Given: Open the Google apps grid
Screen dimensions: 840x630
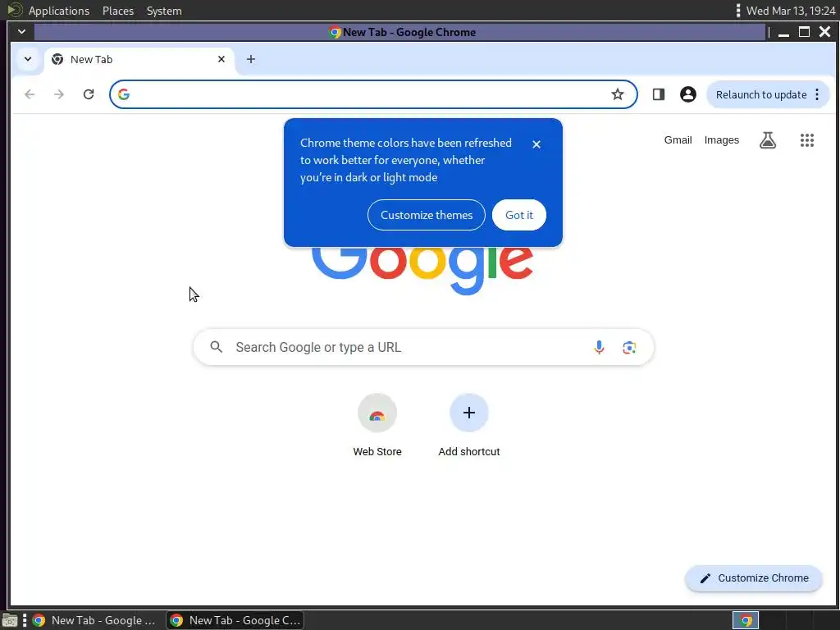Looking at the screenshot, I should pyautogui.click(x=807, y=140).
